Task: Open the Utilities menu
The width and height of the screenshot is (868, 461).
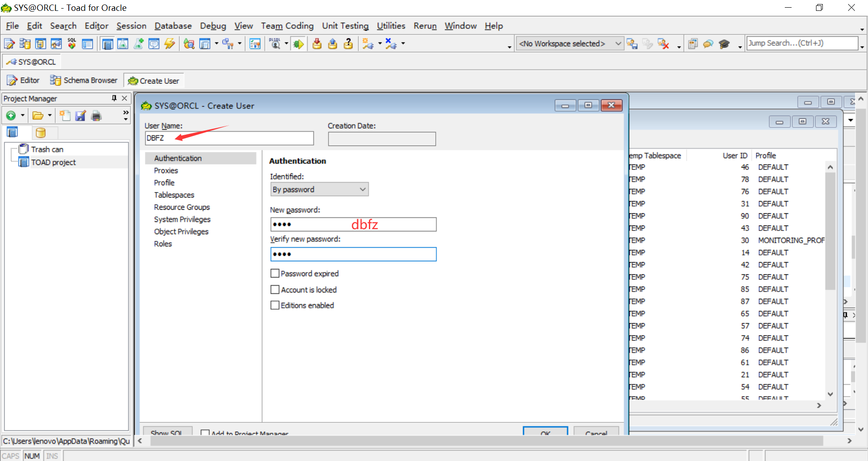Action: [391, 26]
